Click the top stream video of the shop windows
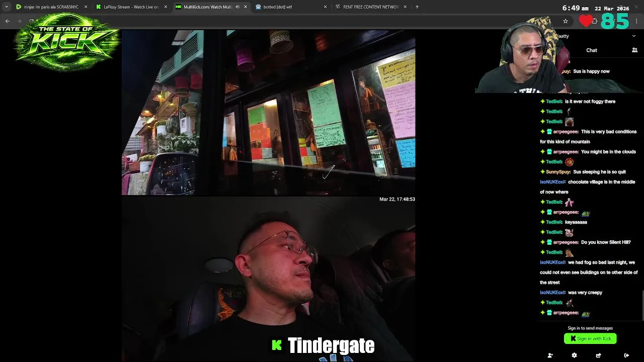 point(268,113)
